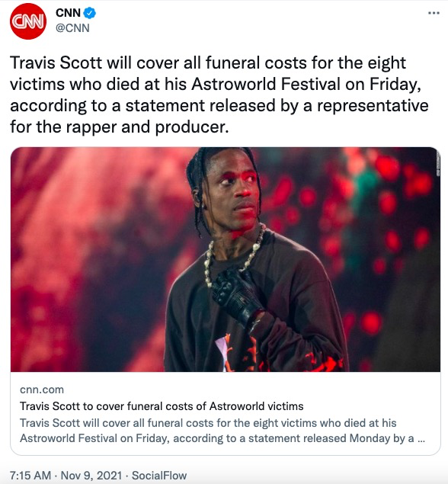Click the necklace area of the photo
The width and height of the screenshot is (448, 484).
(235, 255)
